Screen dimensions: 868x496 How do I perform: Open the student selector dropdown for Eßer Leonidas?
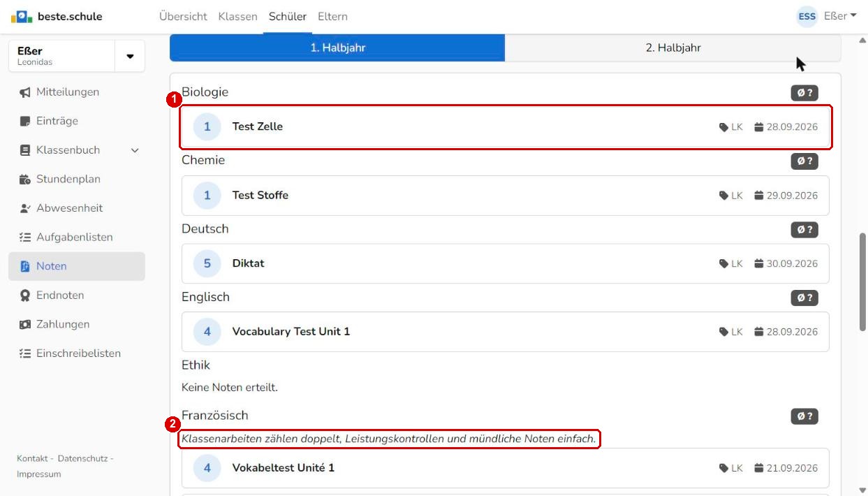tap(130, 56)
